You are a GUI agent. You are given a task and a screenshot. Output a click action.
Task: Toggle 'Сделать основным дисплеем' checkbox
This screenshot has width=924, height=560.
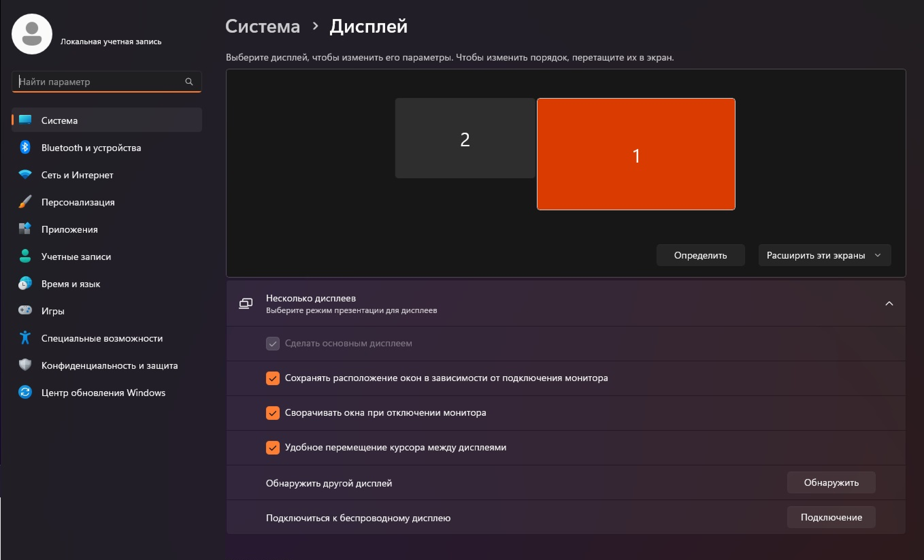click(x=273, y=343)
